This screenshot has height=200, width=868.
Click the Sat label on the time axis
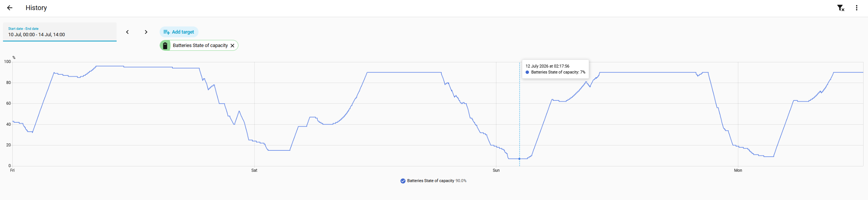pyautogui.click(x=254, y=171)
